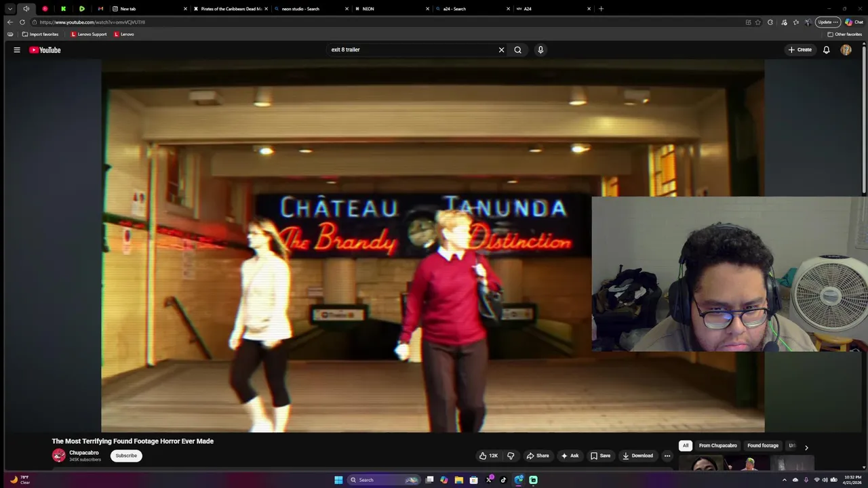Image resolution: width=868 pixels, height=488 pixels.
Task: Mute the tab via speaker icon
Action: tap(26, 9)
